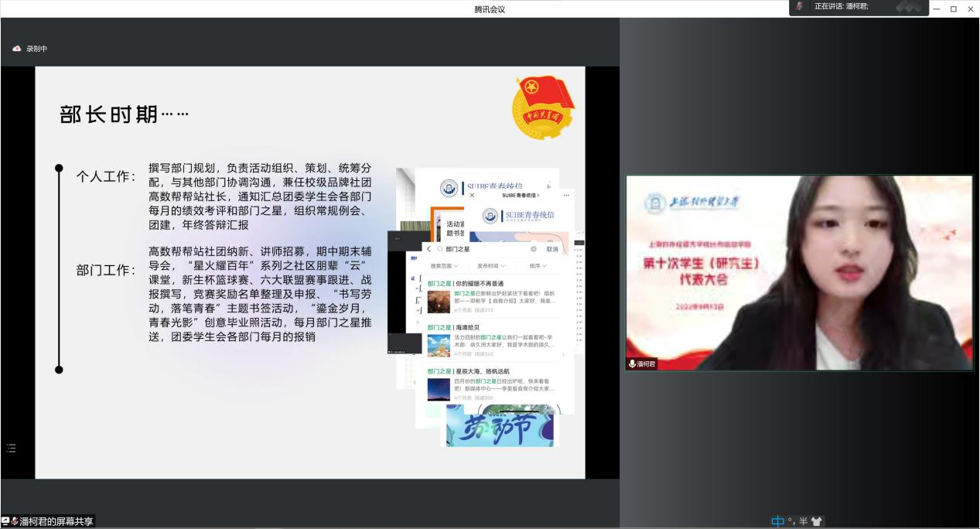The height and width of the screenshot is (529, 980).
Task: Click the back arrow in search screen
Action: (429, 249)
